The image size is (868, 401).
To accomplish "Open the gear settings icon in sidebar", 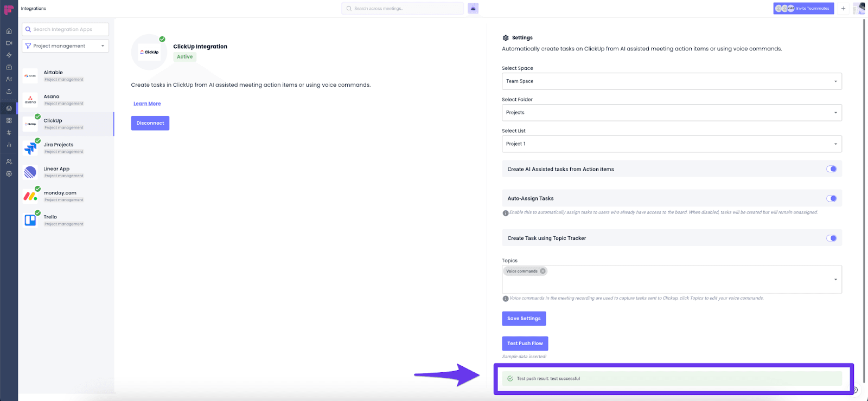I will click(9, 174).
